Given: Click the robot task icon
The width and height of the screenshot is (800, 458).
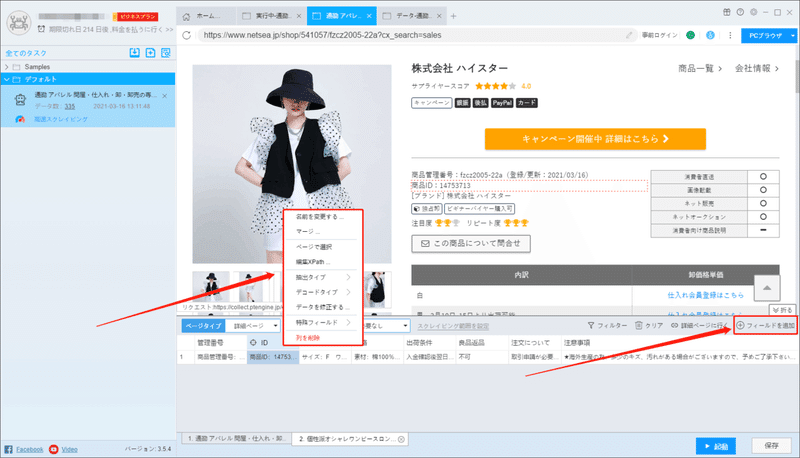Looking at the screenshot, I should (20, 100).
